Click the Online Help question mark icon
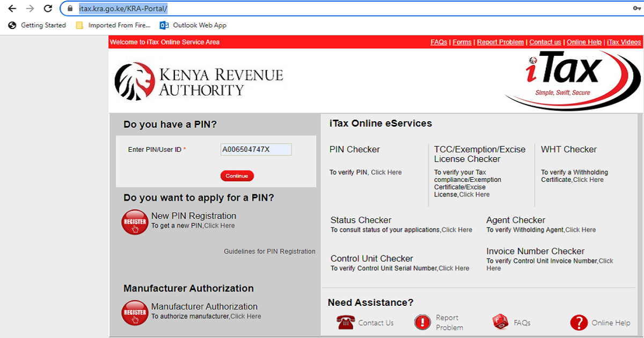 point(579,322)
